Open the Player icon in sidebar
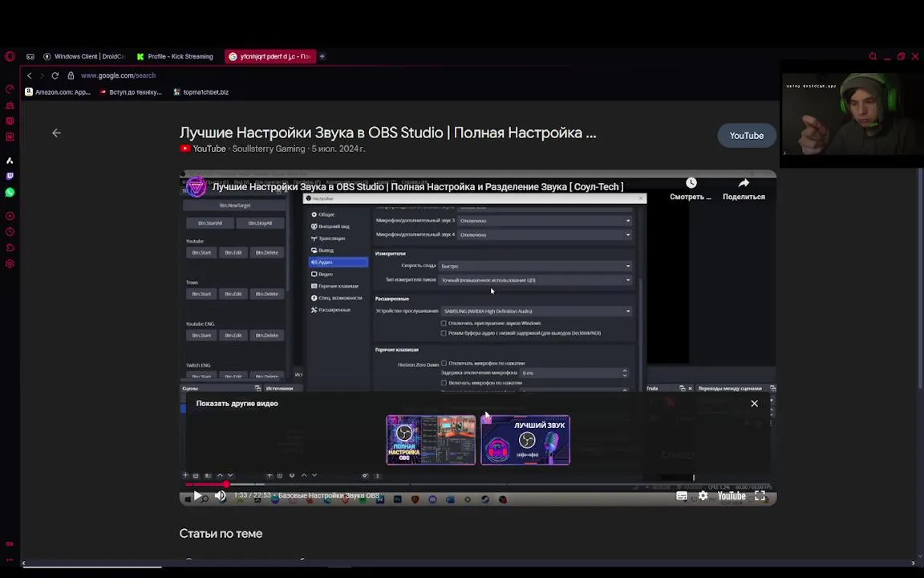 (x=10, y=216)
